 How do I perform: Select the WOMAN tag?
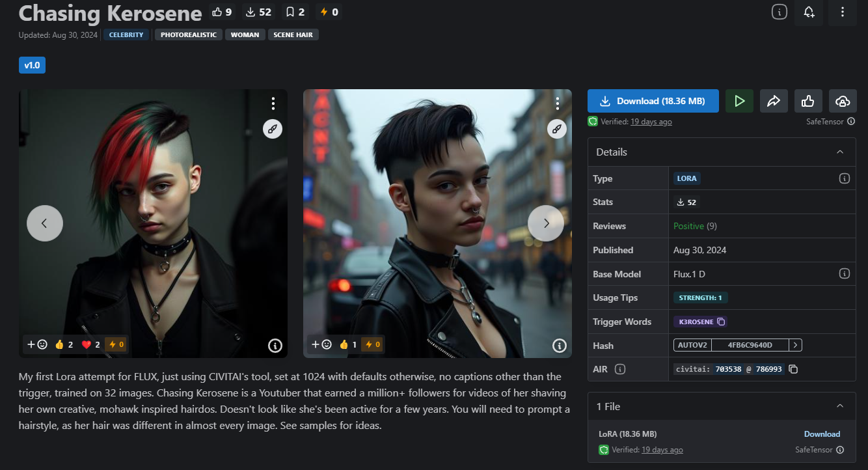[x=245, y=35]
